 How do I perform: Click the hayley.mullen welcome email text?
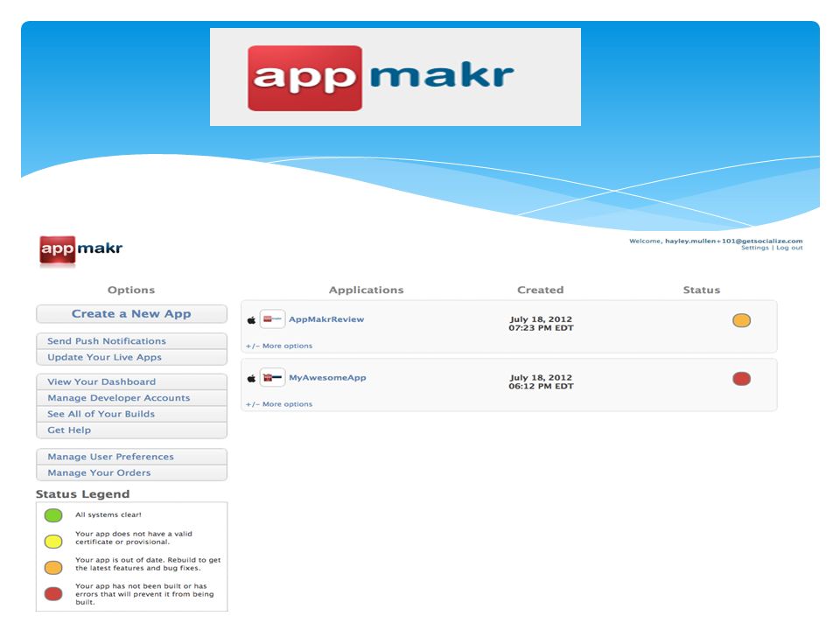pos(734,241)
